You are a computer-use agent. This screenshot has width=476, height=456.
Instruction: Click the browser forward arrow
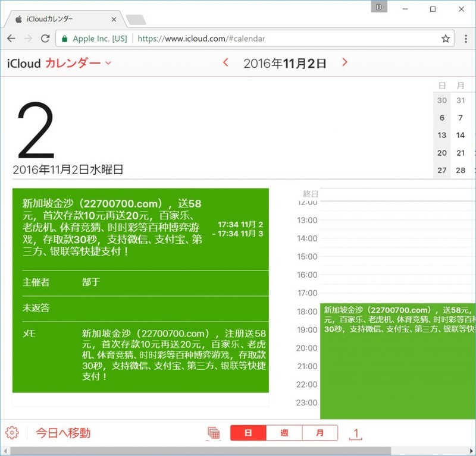click(28, 39)
